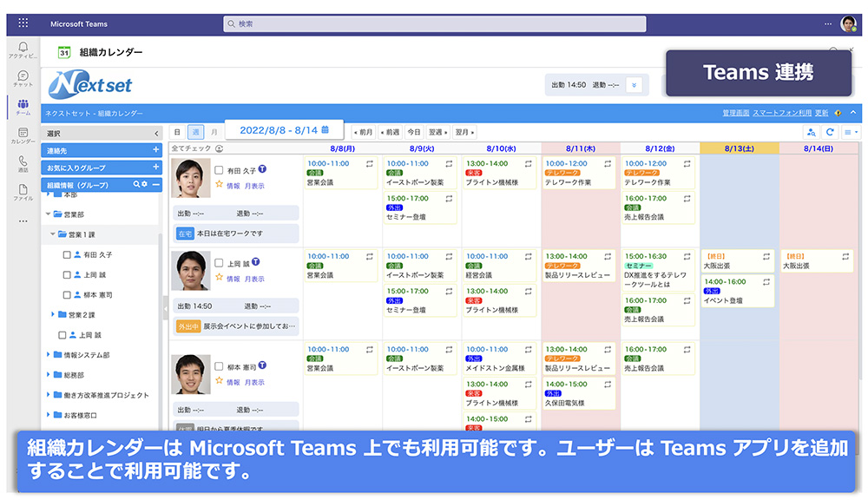Tick 柳本 憲司 checkbox in the 営業1課 tree
Screen dimensions: 868x500
(x=67, y=294)
